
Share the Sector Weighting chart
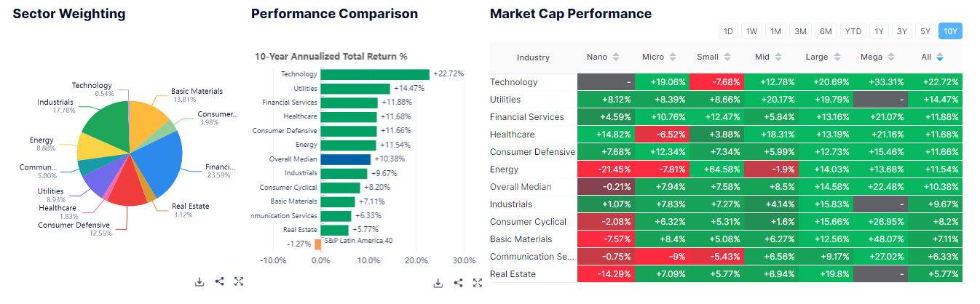click(x=219, y=282)
